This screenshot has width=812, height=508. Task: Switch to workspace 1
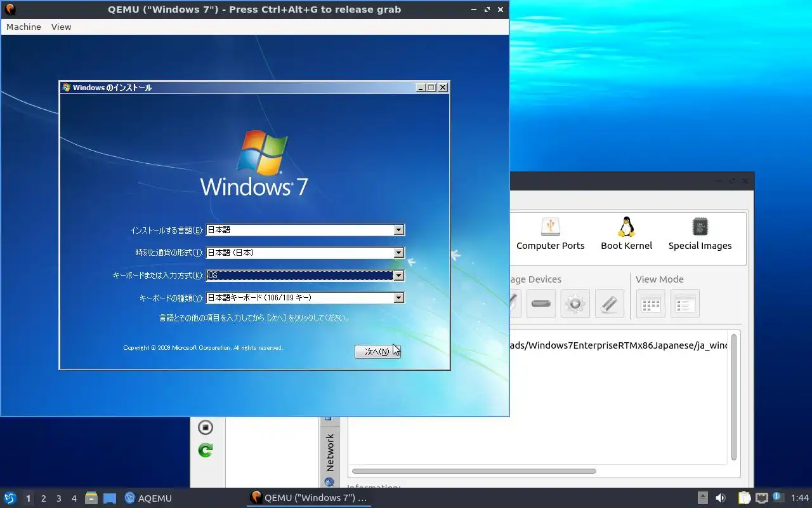pyautogui.click(x=28, y=498)
